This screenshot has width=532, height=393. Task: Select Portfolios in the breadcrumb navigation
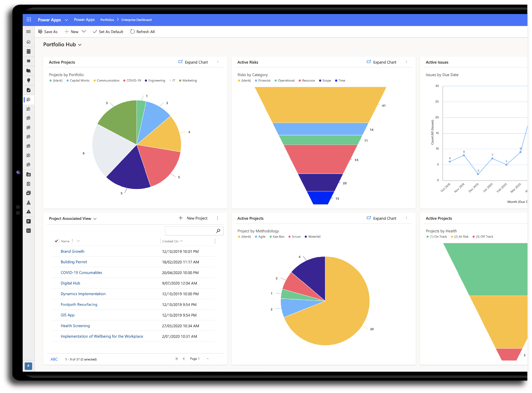(x=107, y=20)
